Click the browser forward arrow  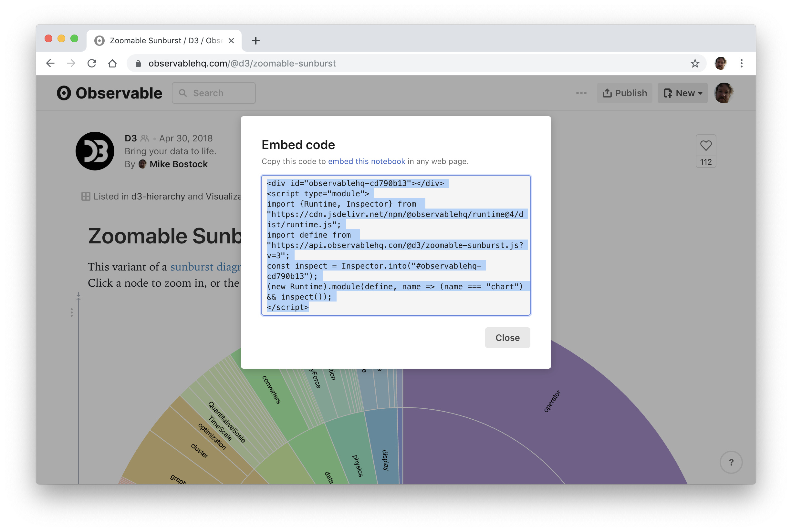pyautogui.click(x=71, y=64)
